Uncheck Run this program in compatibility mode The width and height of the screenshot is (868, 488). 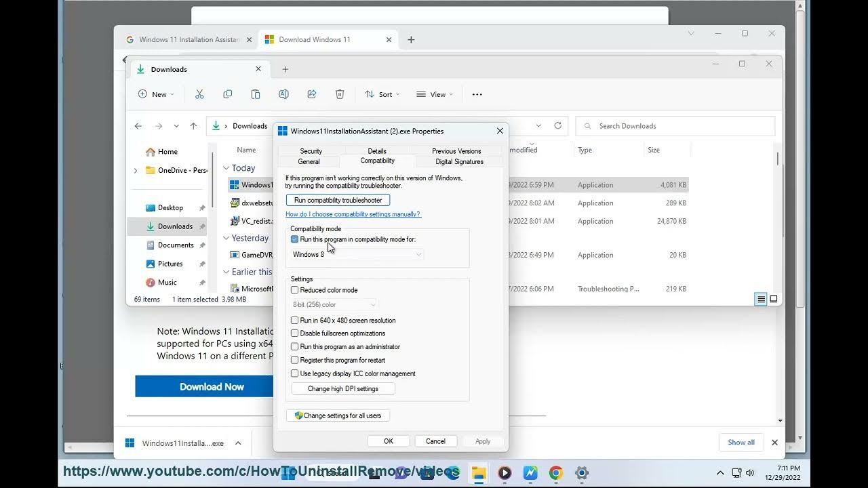294,239
